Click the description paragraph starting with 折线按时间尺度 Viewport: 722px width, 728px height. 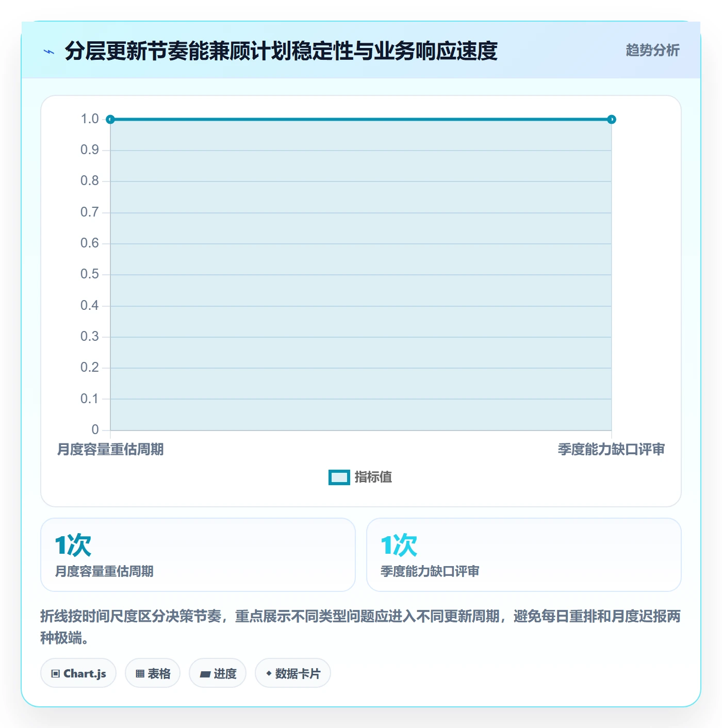(360, 627)
